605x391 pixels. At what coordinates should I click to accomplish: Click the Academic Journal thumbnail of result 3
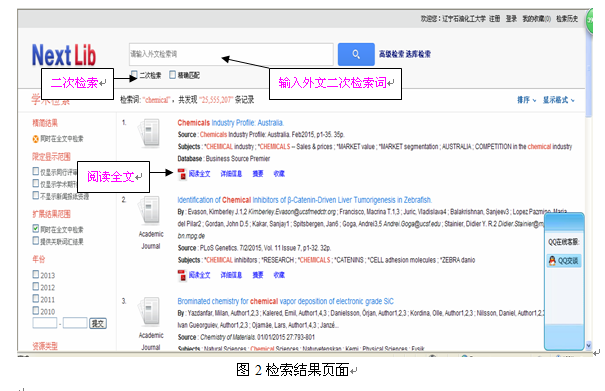tap(150, 311)
